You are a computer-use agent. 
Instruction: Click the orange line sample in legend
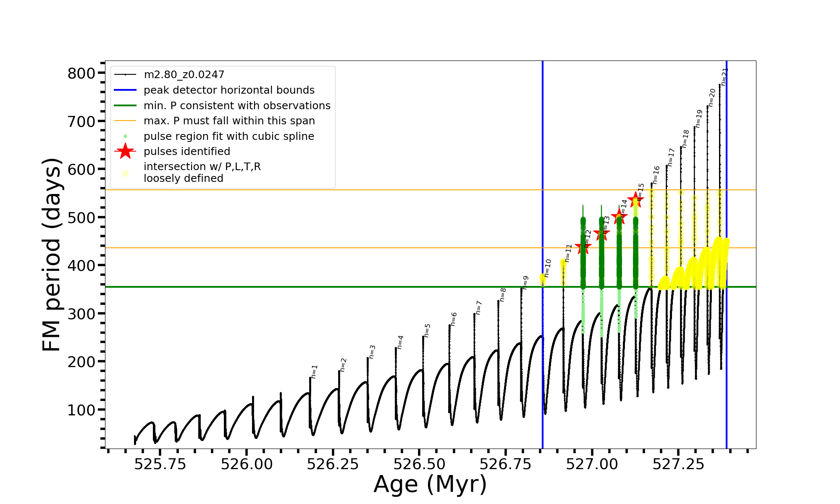pos(125,121)
